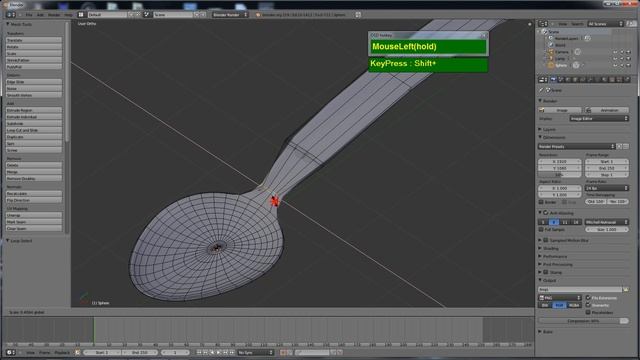Play the animation in timeline
640x360 pixels.
[x=219, y=352]
